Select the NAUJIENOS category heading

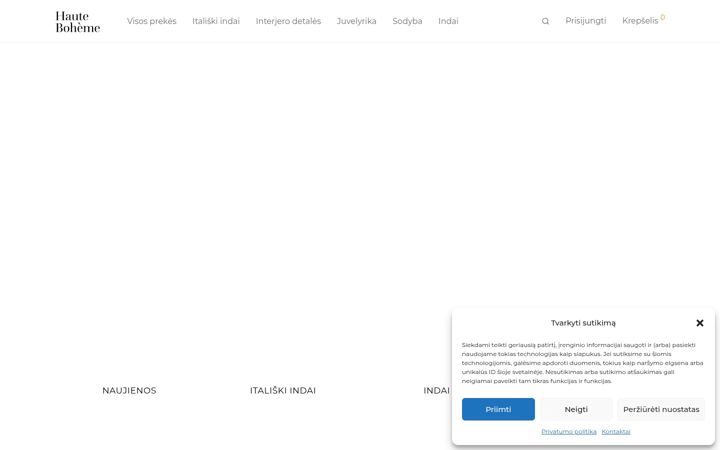click(x=129, y=391)
